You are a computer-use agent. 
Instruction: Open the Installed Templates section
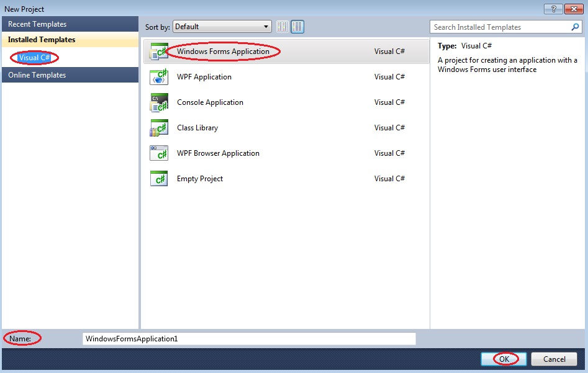click(x=70, y=40)
